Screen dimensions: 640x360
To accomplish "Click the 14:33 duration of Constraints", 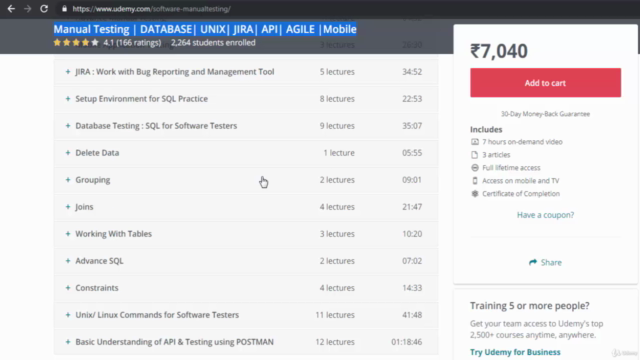I will [412, 288].
